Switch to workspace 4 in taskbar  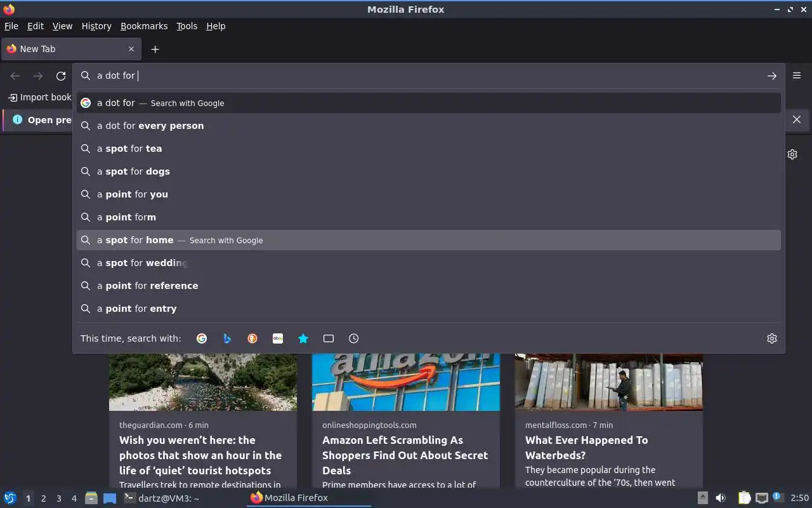[x=74, y=498]
